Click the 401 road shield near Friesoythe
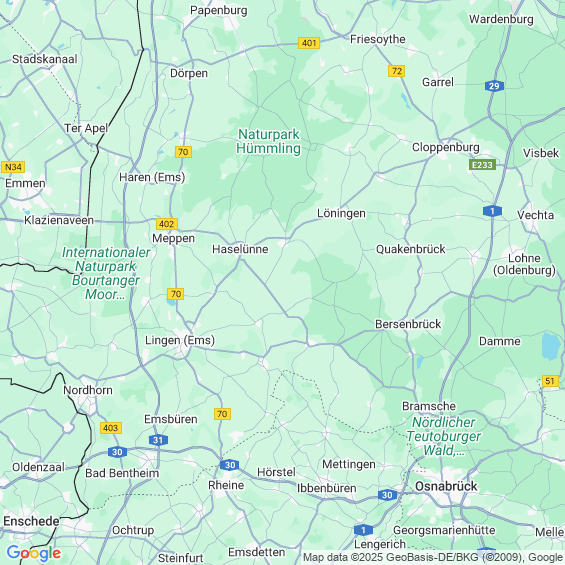This screenshot has height=565, width=565. pyautogui.click(x=309, y=43)
